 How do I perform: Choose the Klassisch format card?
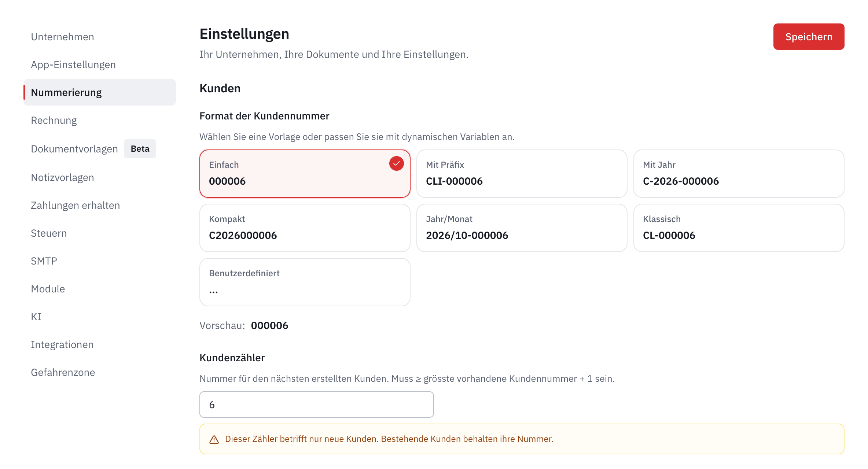(739, 228)
